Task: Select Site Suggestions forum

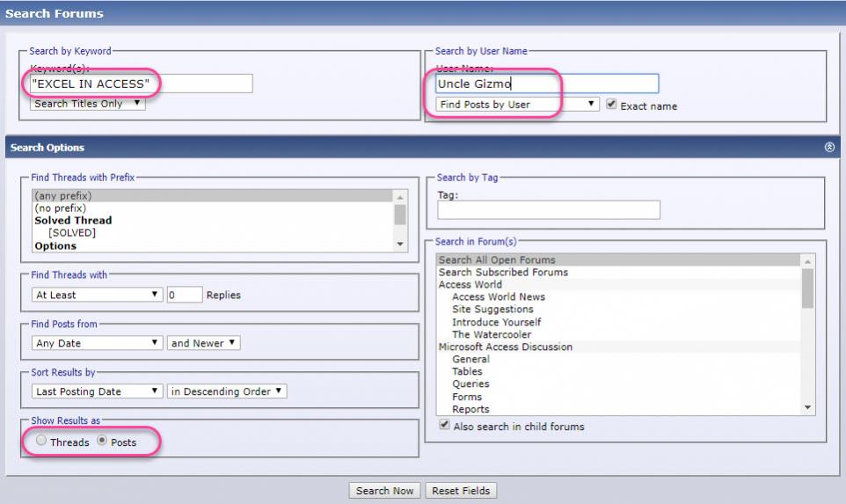Action: pos(619,310)
